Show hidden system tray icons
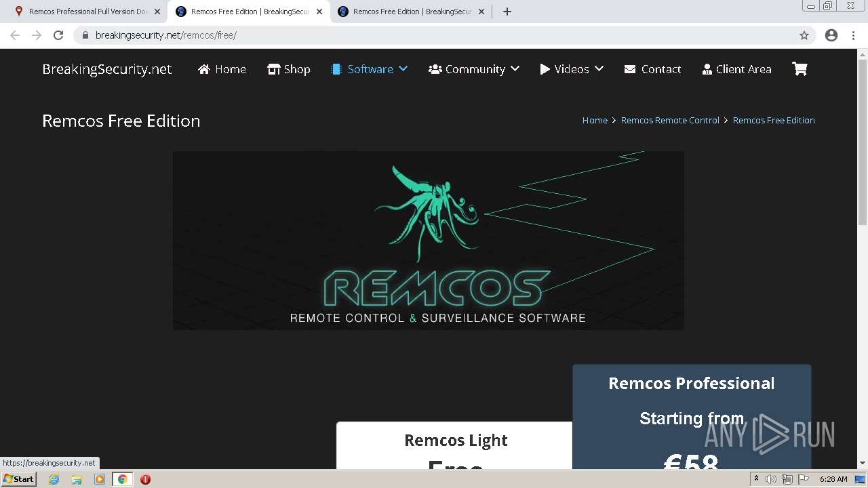This screenshot has height=488, width=868. pyautogui.click(x=756, y=479)
